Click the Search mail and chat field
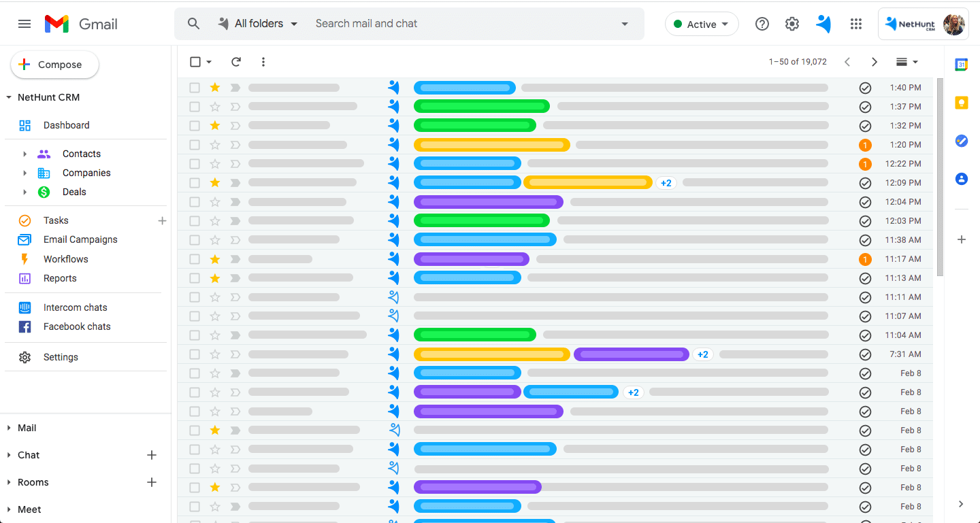The height and width of the screenshot is (523, 980). (463, 24)
